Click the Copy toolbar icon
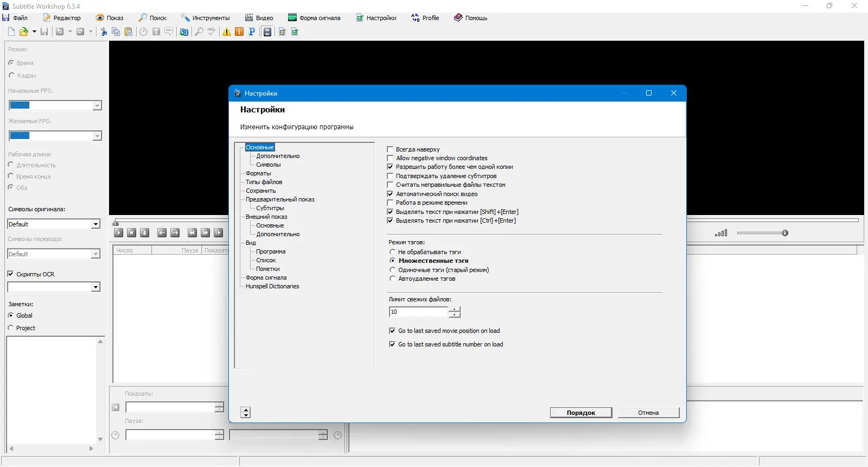Image resolution: width=868 pixels, height=467 pixels. (116, 31)
